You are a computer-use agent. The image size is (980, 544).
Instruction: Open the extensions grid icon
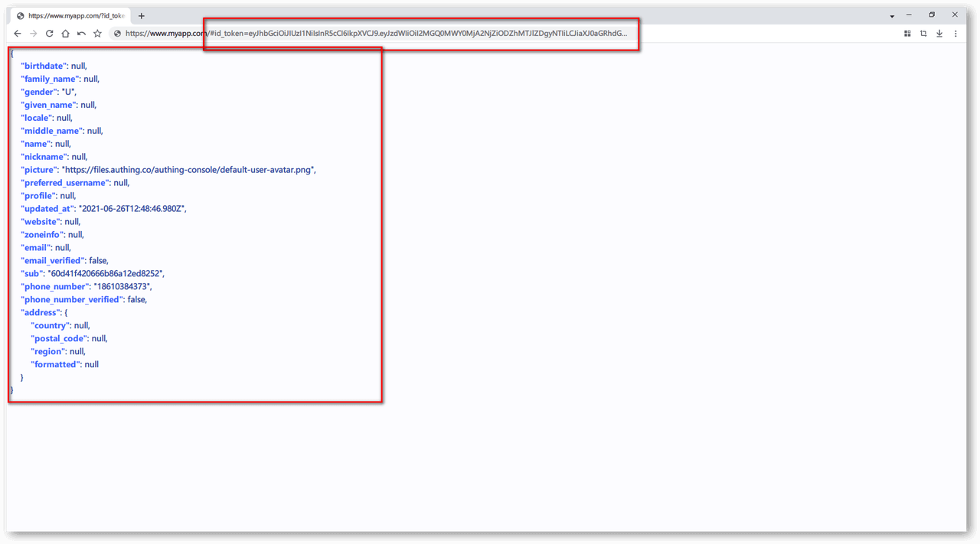pos(907,34)
